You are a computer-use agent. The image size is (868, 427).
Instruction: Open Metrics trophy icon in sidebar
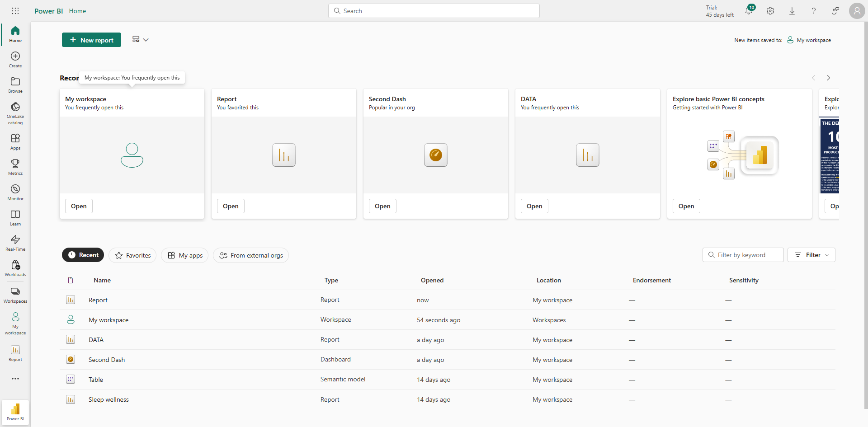[x=15, y=167]
